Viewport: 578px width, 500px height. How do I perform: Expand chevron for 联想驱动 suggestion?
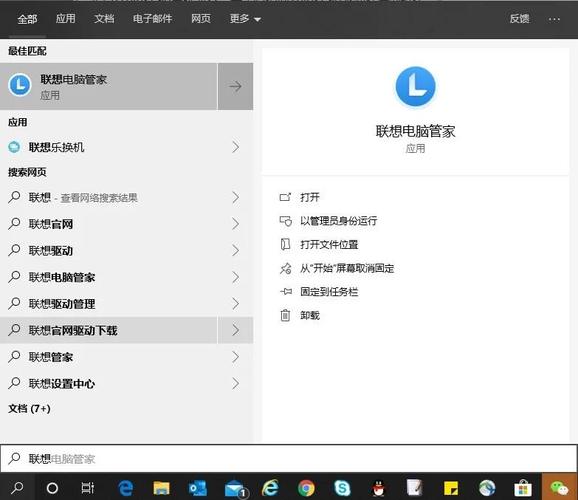tap(236, 250)
